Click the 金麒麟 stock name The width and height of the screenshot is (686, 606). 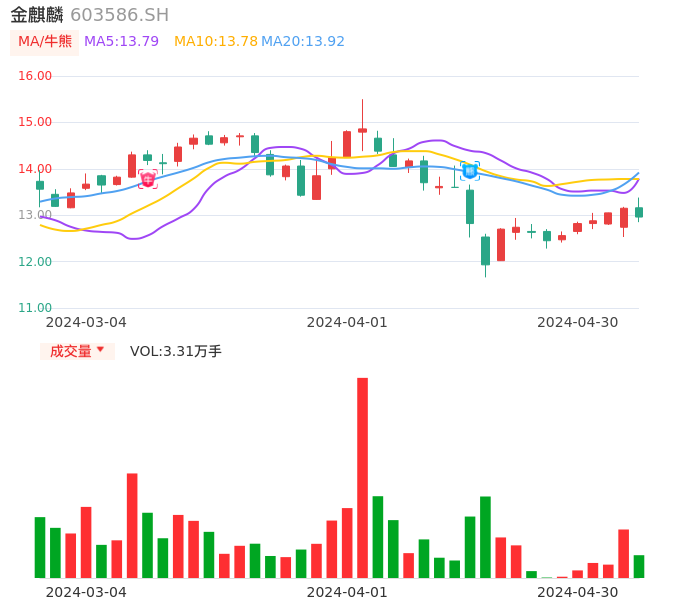[x=37, y=15]
